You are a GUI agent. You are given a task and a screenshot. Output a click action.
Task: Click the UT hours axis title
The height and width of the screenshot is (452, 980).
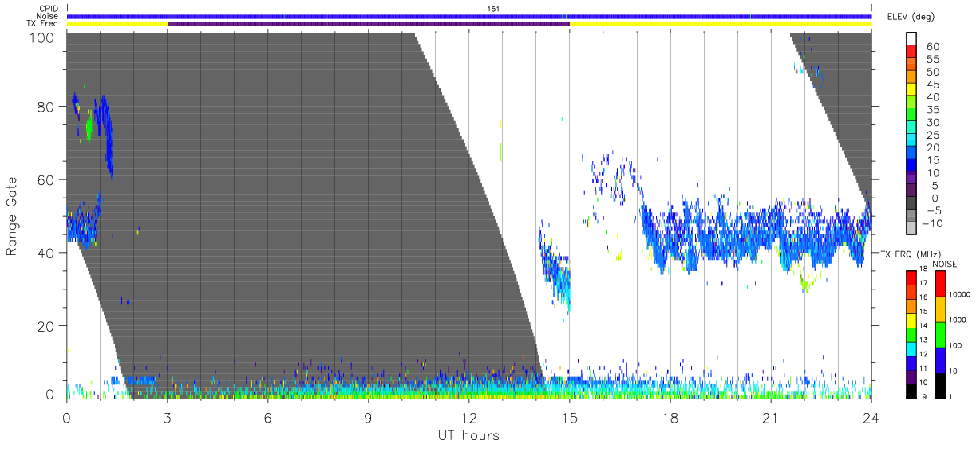click(x=468, y=435)
